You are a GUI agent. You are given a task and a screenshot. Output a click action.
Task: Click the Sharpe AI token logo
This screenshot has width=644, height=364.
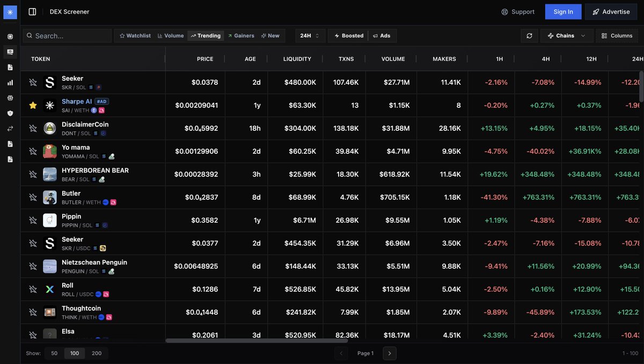point(50,106)
